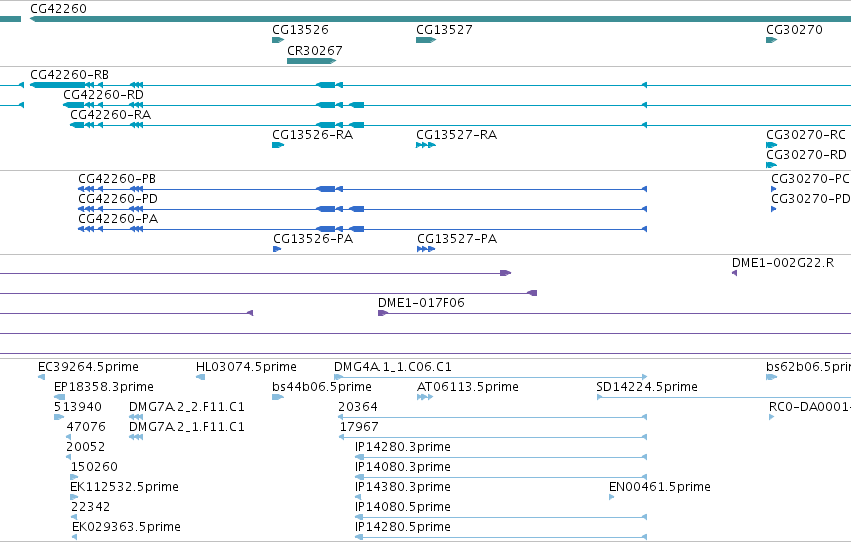Viewport: 851px width, 542px height.
Task: Select protein CG30270-PD
Action: click(773, 209)
